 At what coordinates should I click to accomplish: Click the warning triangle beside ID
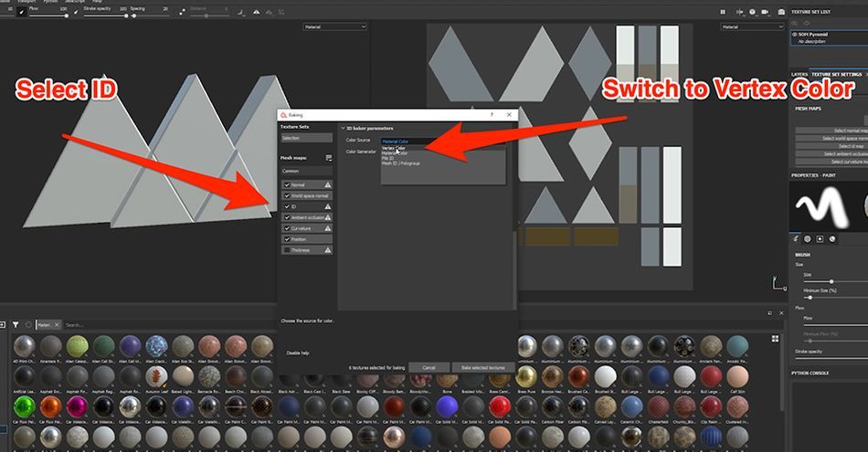328,206
